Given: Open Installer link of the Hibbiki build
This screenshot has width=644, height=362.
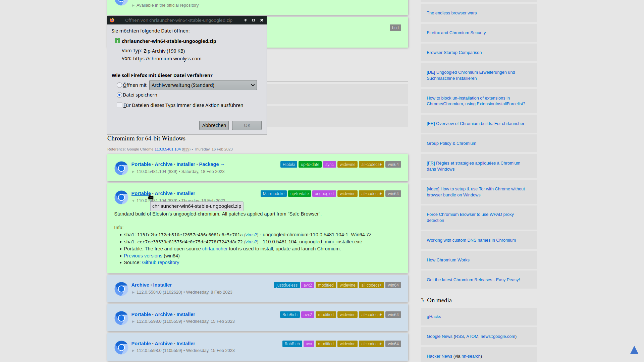Looking at the screenshot, I should 186,164.
